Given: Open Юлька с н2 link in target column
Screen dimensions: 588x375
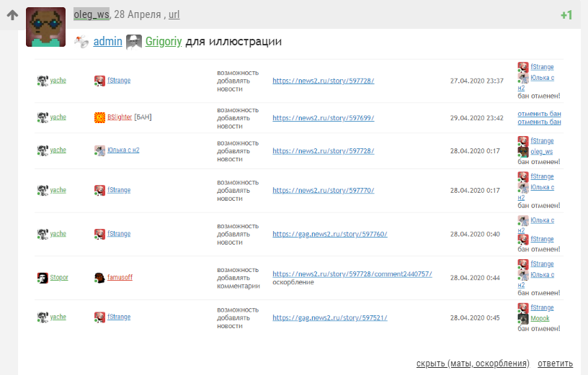Looking at the screenshot, I should 123,150.
